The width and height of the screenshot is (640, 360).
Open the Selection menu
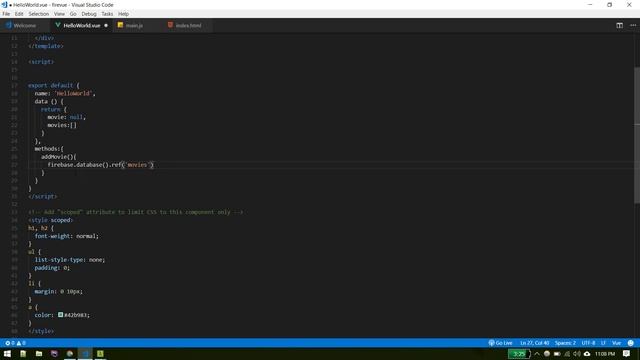(x=38, y=14)
